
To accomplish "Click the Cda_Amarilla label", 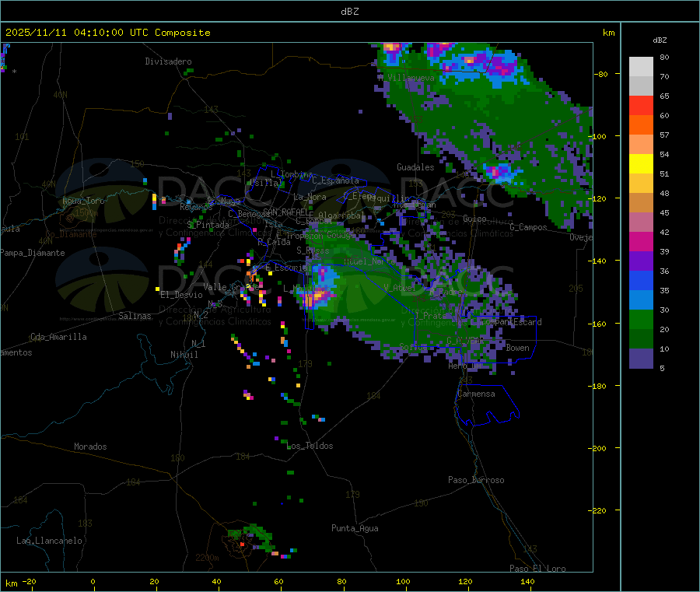I will tap(58, 337).
